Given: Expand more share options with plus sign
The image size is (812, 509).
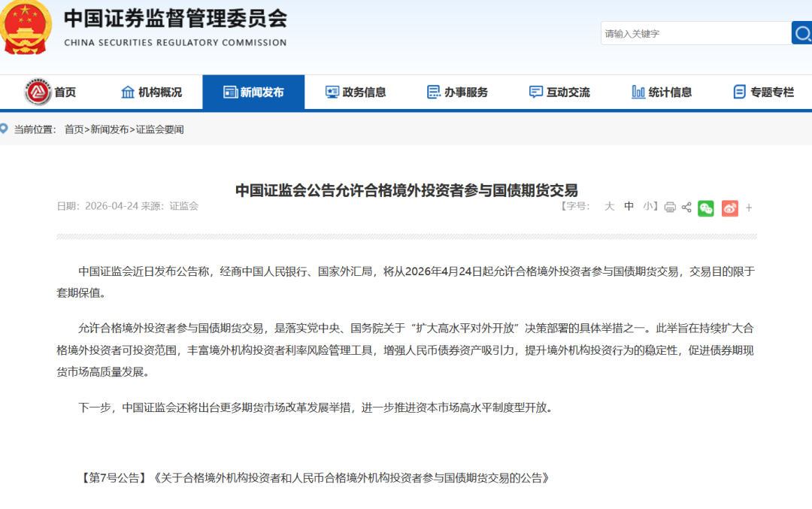Looking at the screenshot, I should coord(748,208).
